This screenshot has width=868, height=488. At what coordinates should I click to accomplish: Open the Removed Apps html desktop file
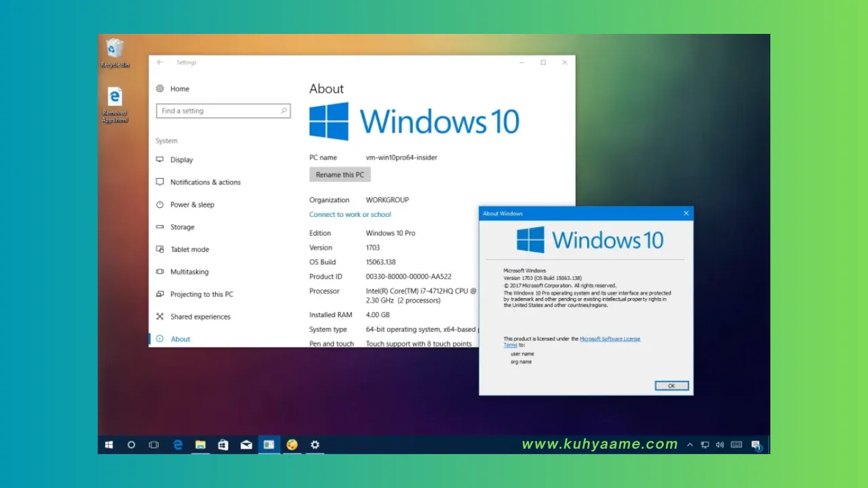tap(115, 104)
